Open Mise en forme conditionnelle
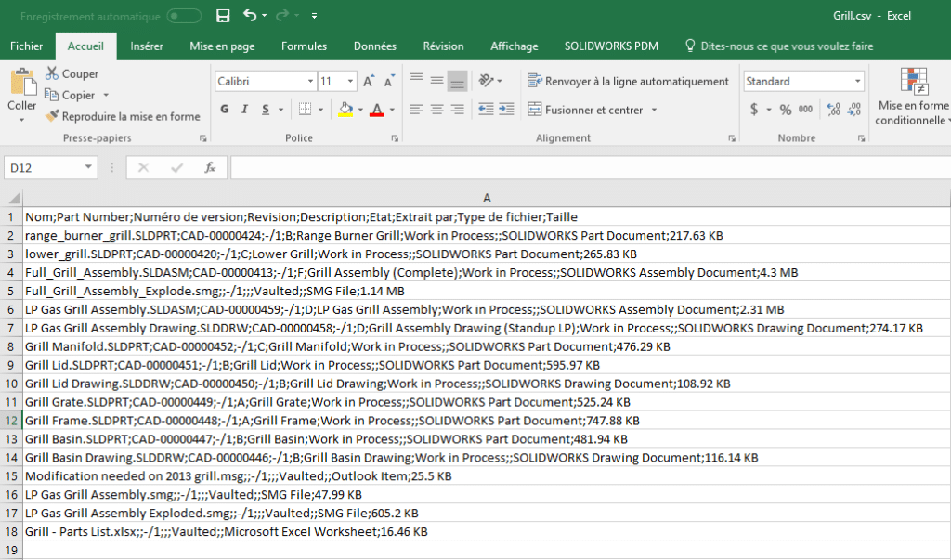This screenshot has width=951, height=560. [x=914, y=97]
